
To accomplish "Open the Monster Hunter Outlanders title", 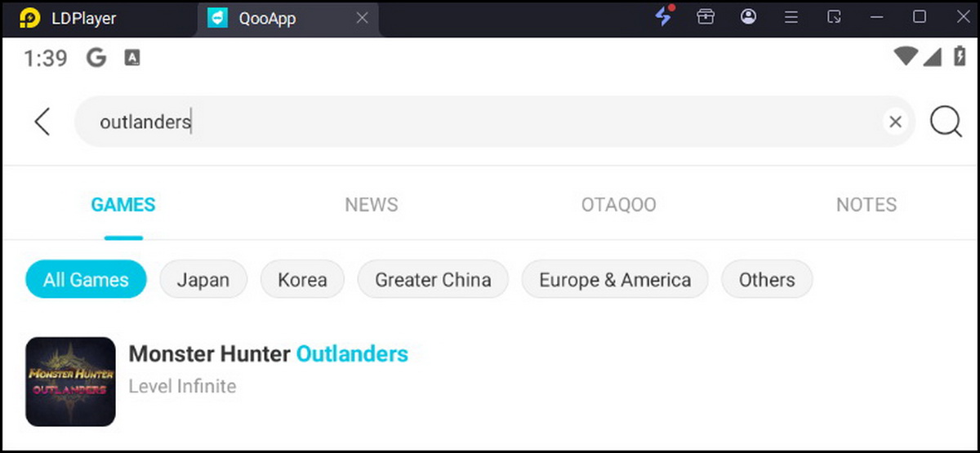I will (x=269, y=354).
